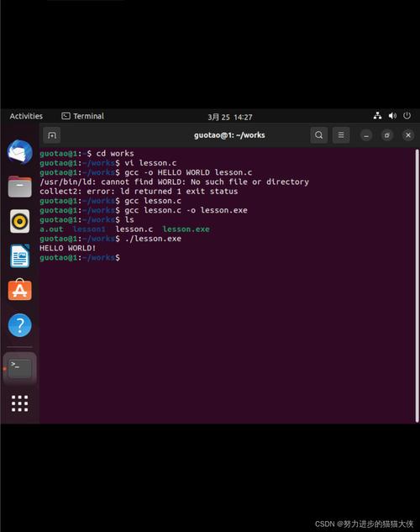Click the 'guotao@1: ~/works' window title

229,135
